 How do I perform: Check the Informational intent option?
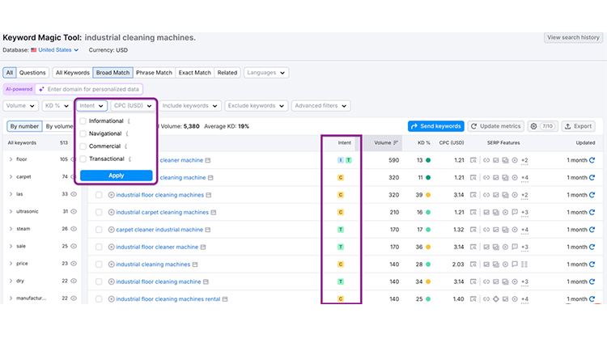click(83, 121)
